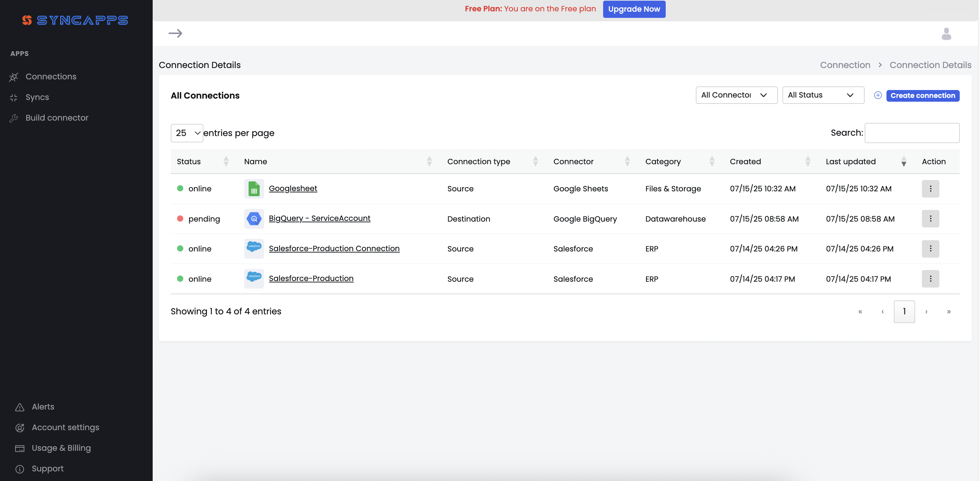Open the All Connectors filter dropdown
Screen dimensions: 980x481
click(x=736, y=95)
